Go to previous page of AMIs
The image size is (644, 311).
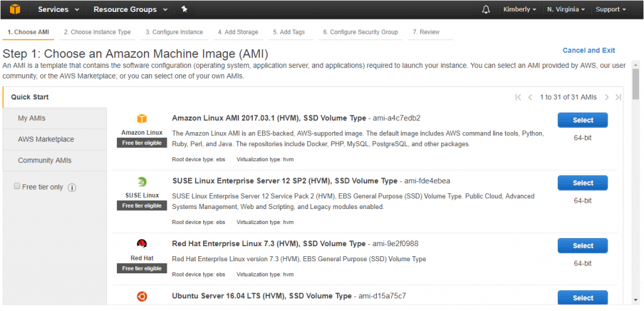530,97
